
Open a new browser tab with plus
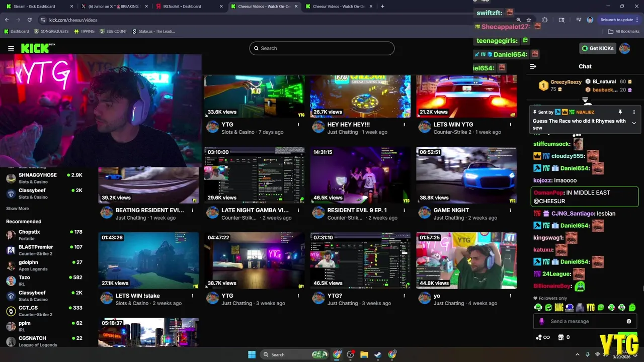coord(382,7)
